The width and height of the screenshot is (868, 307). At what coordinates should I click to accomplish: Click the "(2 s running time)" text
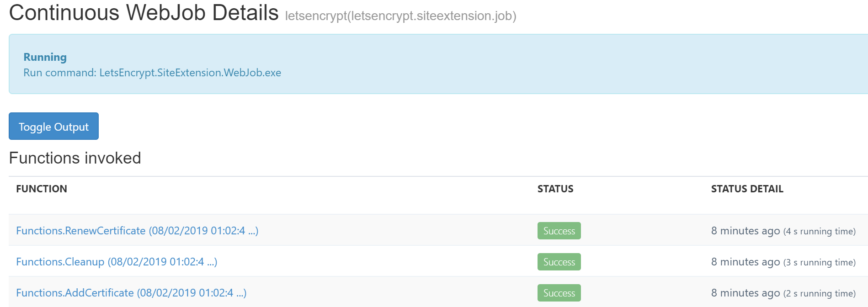(819, 294)
